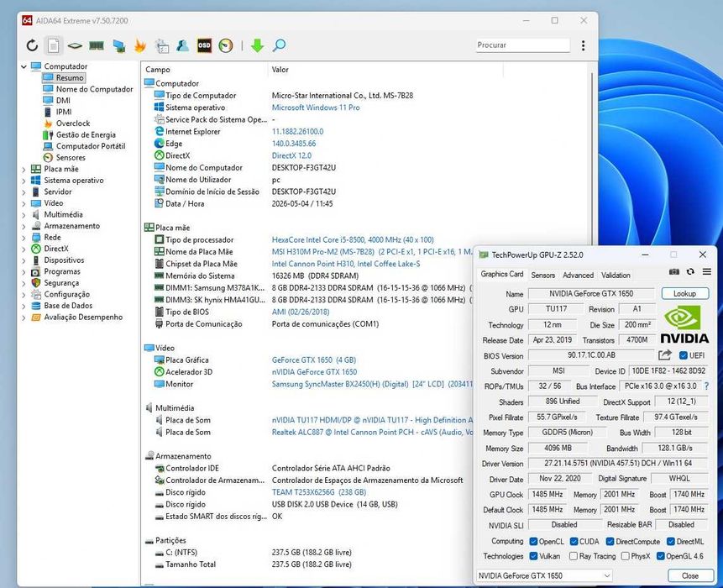Toggle the PhysX checkbox
This screenshot has width=723, height=588.
point(626,556)
